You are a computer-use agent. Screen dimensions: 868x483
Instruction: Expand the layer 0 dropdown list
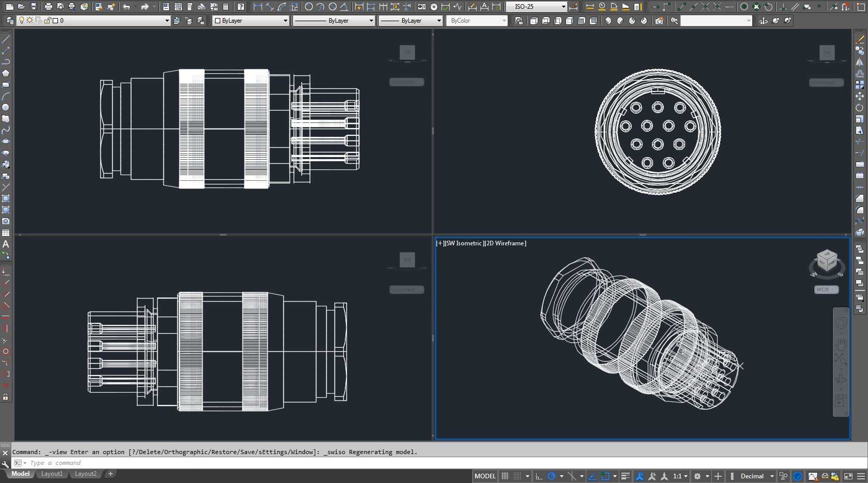pos(93,21)
